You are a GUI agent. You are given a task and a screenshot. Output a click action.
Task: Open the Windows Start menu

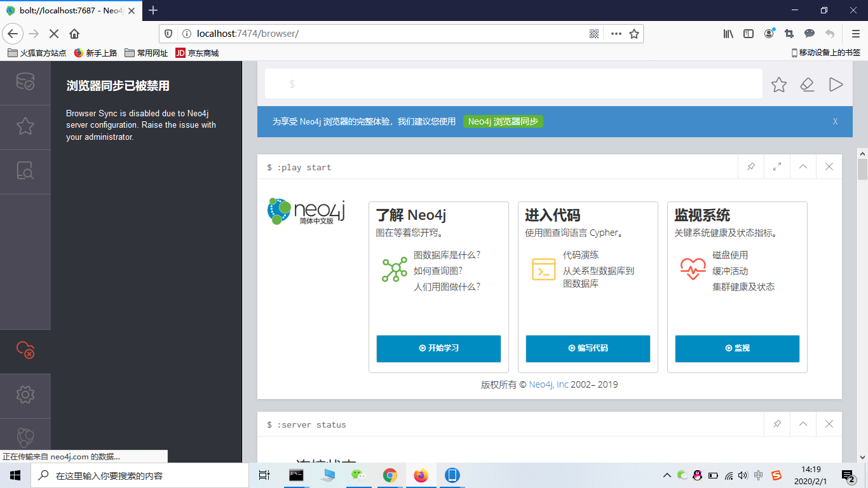(x=15, y=475)
